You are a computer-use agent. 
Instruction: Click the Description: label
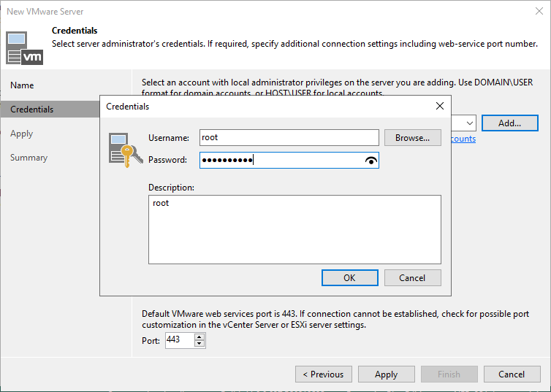pyautogui.click(x=171, y=188)
